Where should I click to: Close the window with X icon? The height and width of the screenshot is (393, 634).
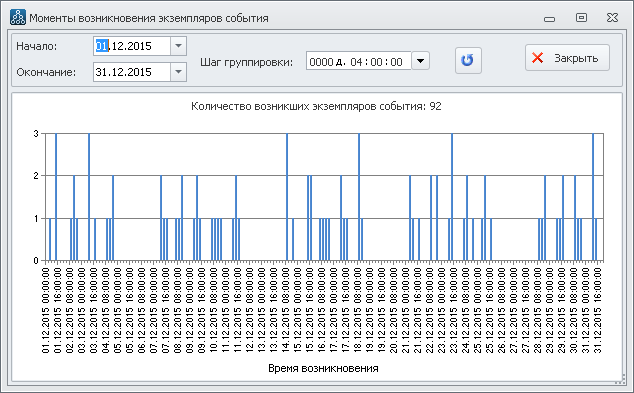(613, 17)
